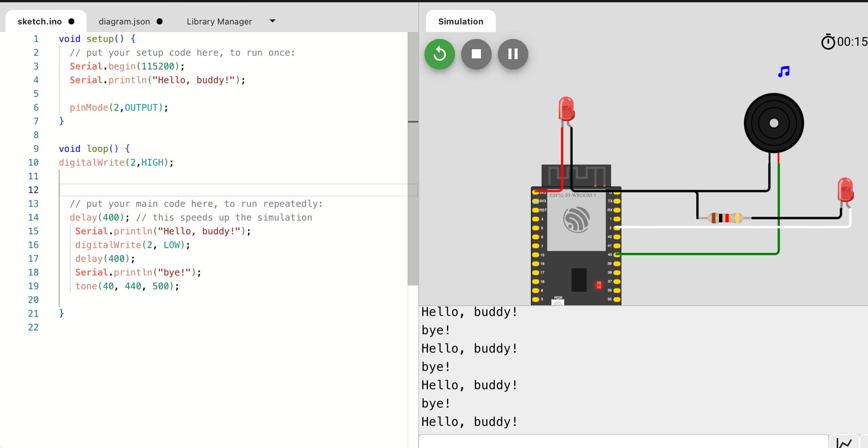This screenshot has height=448, width=868.
Task: Focus the serial monitor input field
Action: pyautogui.click(x=623, y=442)
